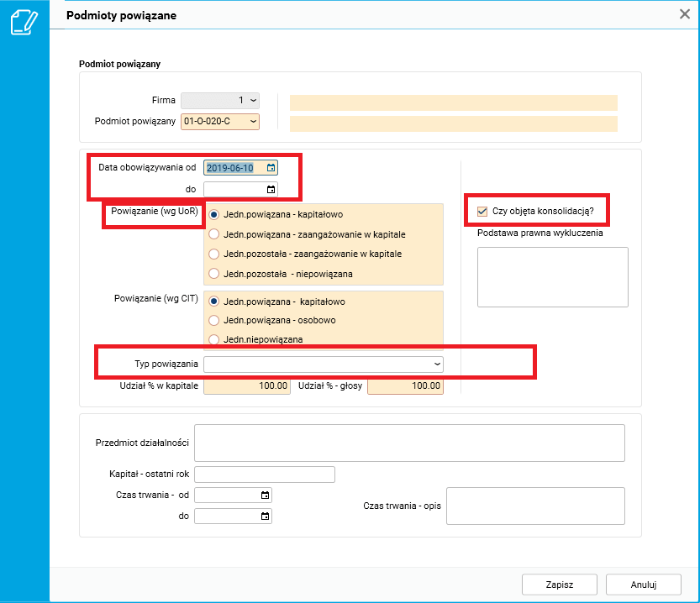700x603 pixels.
Task: Open calendar for Czas trwania do
Action: coord(266,516)
